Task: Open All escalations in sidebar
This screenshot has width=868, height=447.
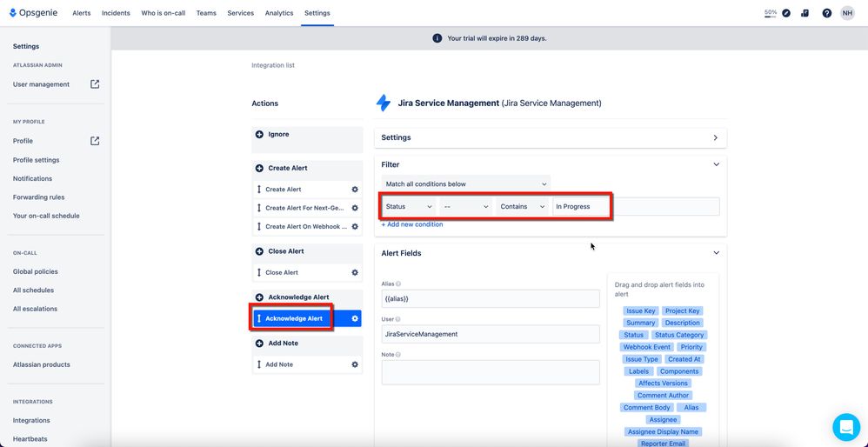Action: click(35, 309)
